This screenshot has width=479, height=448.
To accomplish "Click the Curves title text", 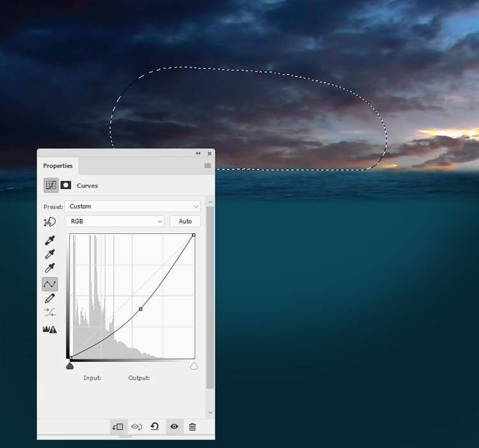I will [x=87, y=185].
